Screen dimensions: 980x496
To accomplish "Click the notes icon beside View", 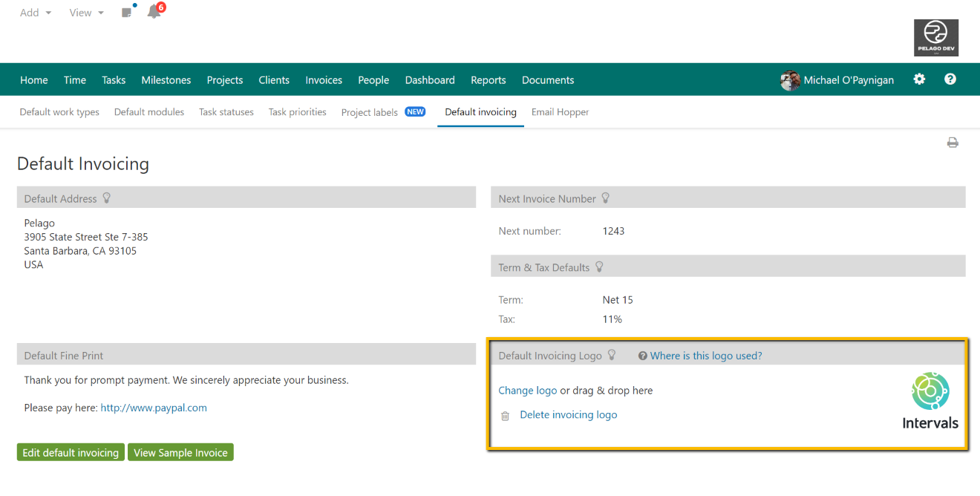I will [127, 13].
